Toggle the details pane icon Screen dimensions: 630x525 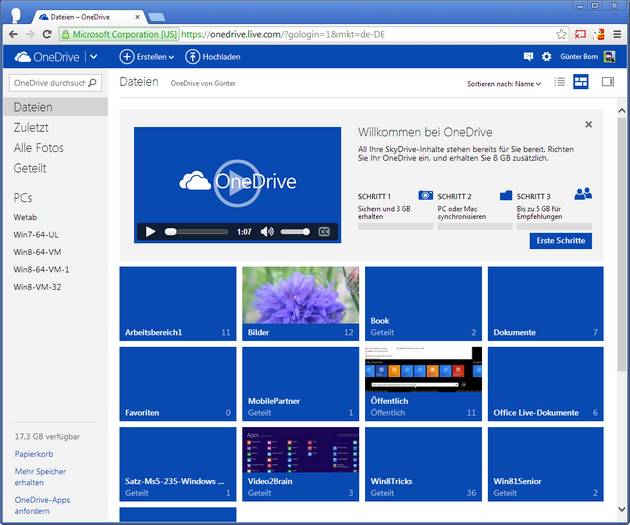coord(608,82)
